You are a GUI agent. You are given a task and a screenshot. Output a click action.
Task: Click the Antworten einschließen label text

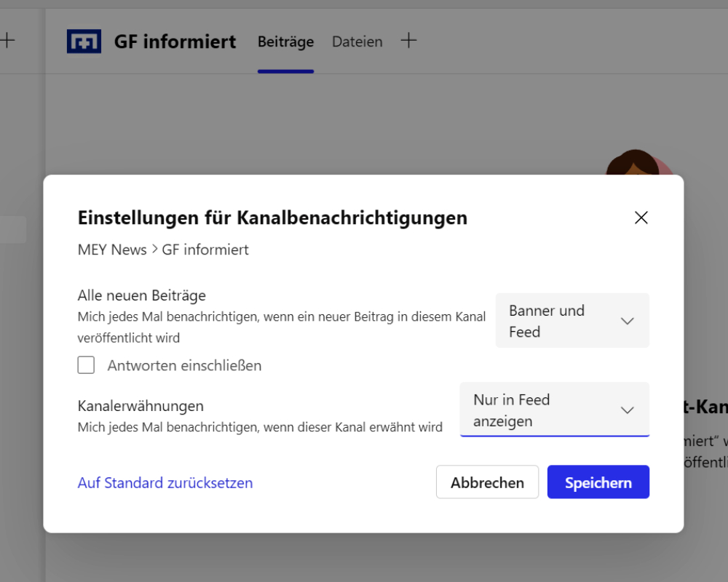[x=184, y=365]
